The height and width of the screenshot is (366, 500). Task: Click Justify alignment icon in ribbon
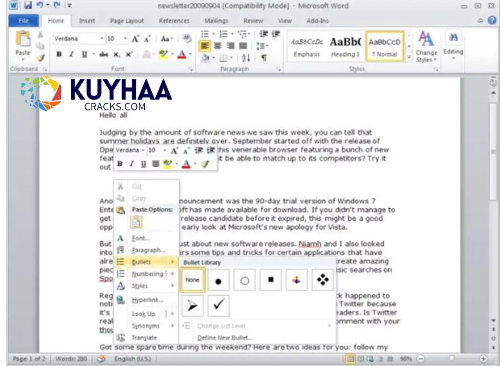[x=243, y=46]
